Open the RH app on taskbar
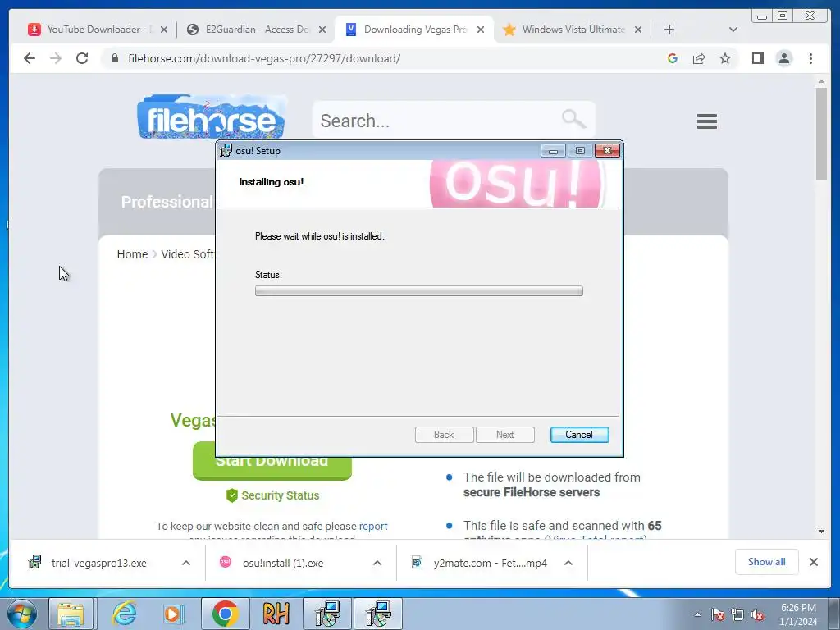The image size is (840, 630). (x=276, y=614)
